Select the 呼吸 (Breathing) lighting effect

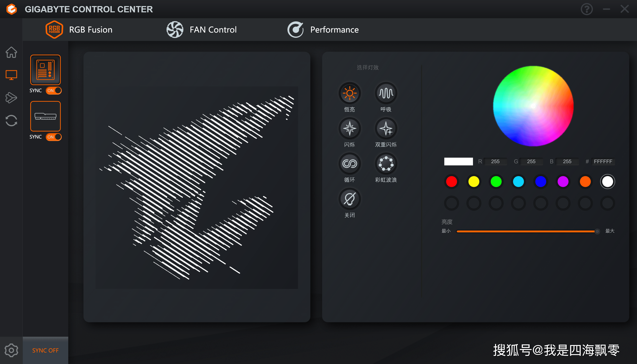tap(385, 93)
